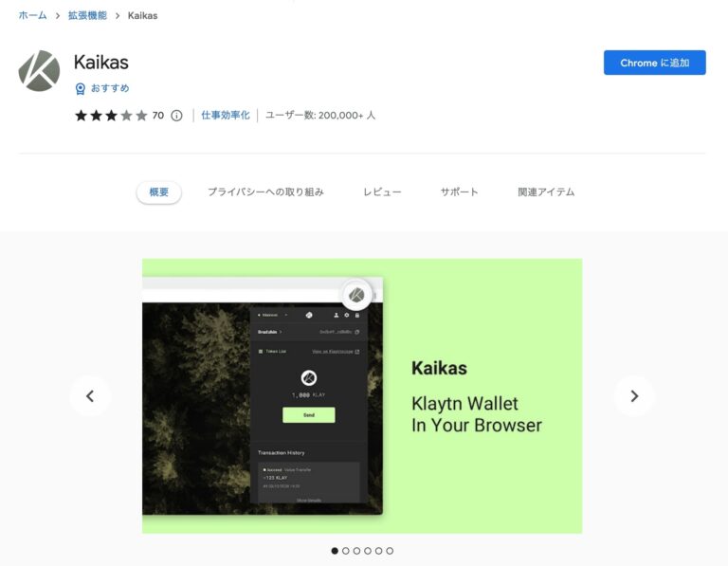Select the first carousel dot

pos(335,551)
